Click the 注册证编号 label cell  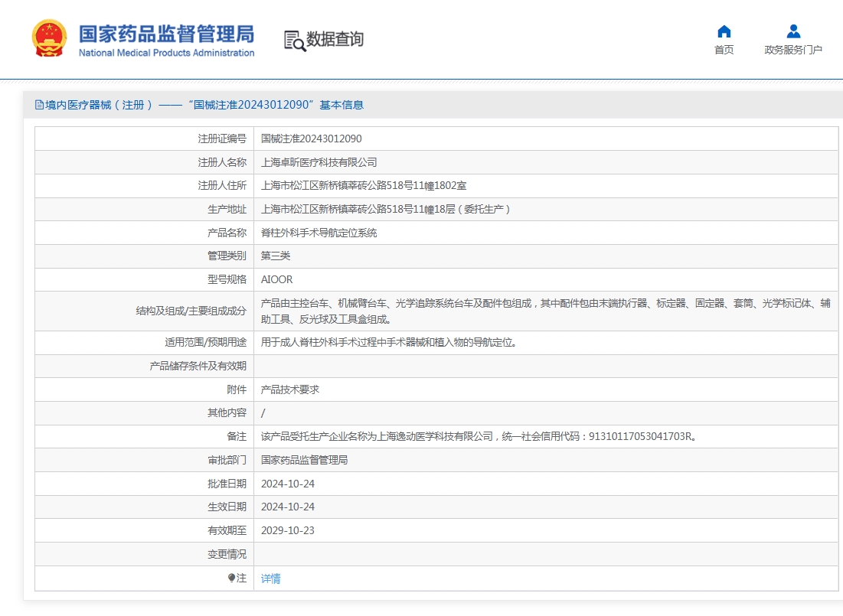click(x=144, y=139)
